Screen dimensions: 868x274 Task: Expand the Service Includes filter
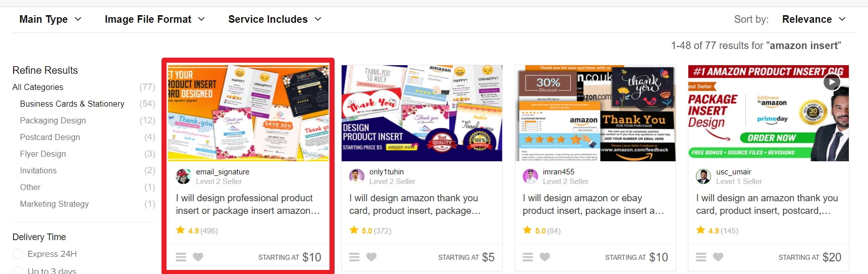click(275, 19)
